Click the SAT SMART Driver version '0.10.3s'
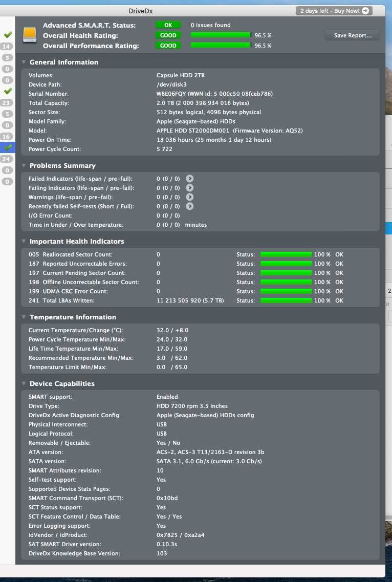Screen dimensions: 392x582 coord(167,544)
